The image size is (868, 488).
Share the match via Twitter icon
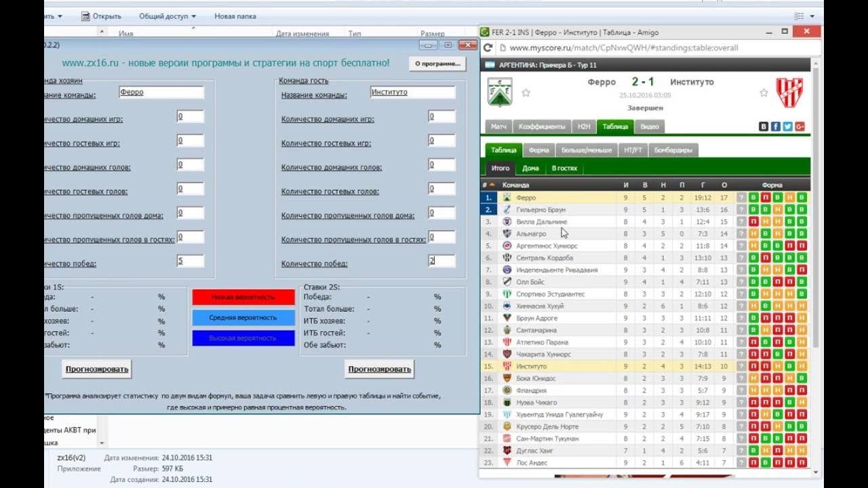pyautogui.click(x=787, y=126)
